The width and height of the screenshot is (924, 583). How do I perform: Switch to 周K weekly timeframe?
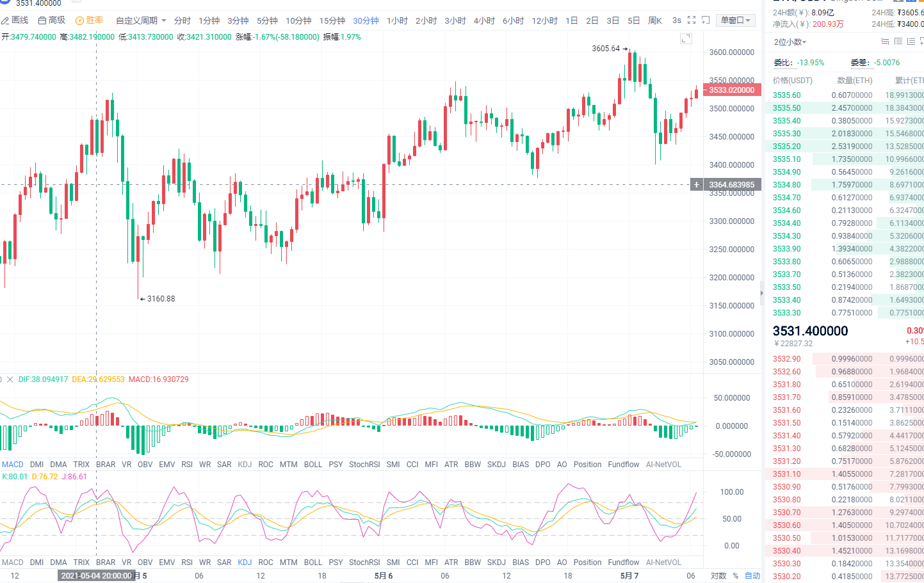coord(655,20)
